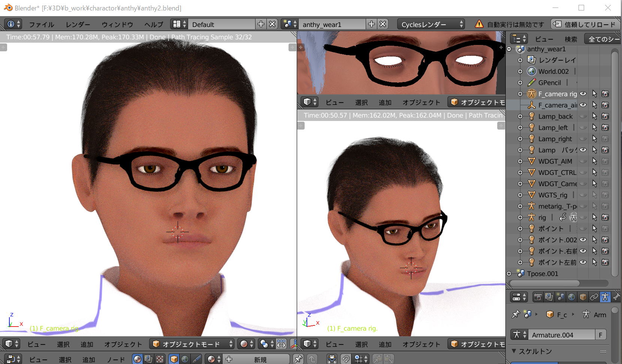This screenshot has width=622, height=364.
Task: Click the pin icon in properties context
Action: point(516,315)
